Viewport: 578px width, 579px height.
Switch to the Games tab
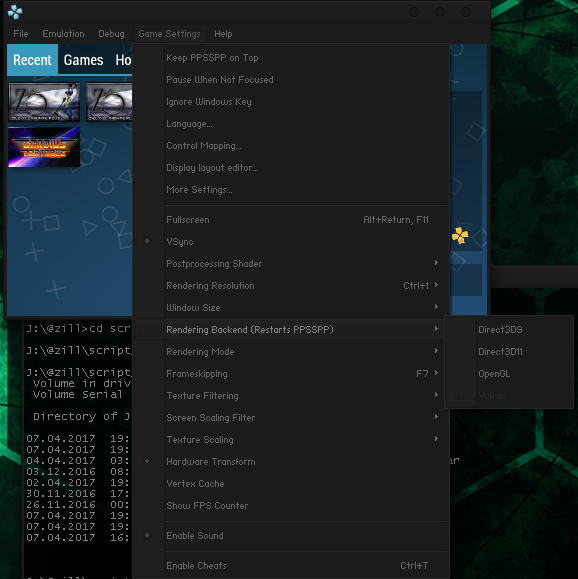tap(83, 60)
